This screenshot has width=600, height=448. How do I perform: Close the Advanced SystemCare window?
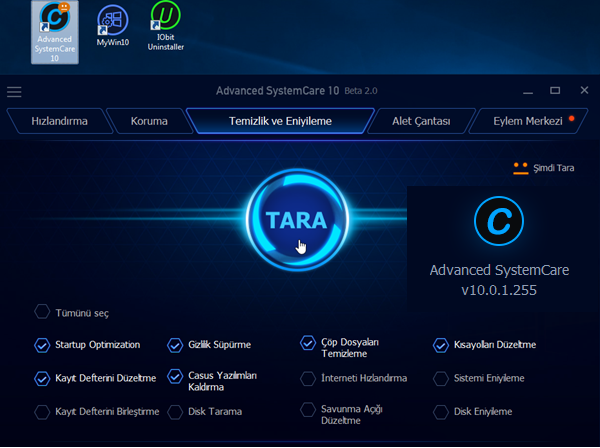[x=584, y=90]
